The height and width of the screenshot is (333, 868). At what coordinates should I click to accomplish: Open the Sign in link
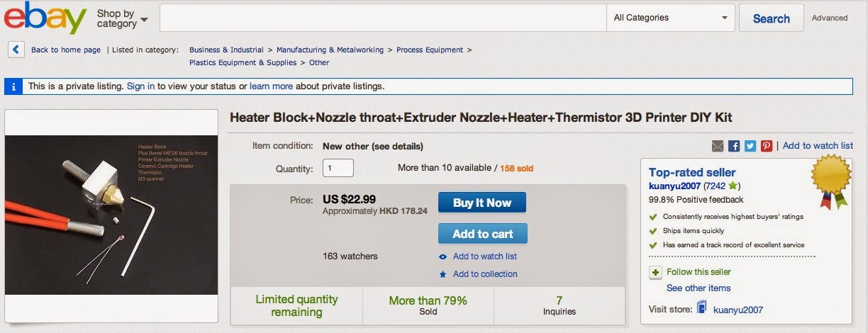140,86
